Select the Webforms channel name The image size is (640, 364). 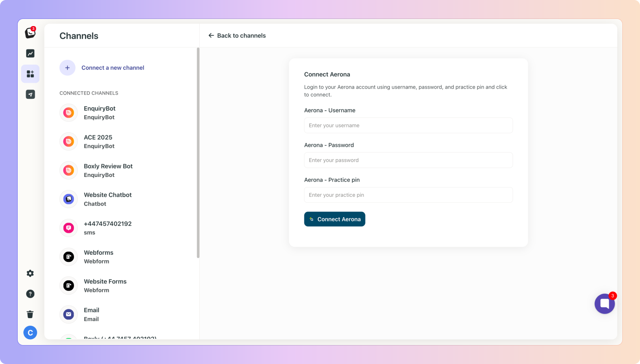(98, 253)
